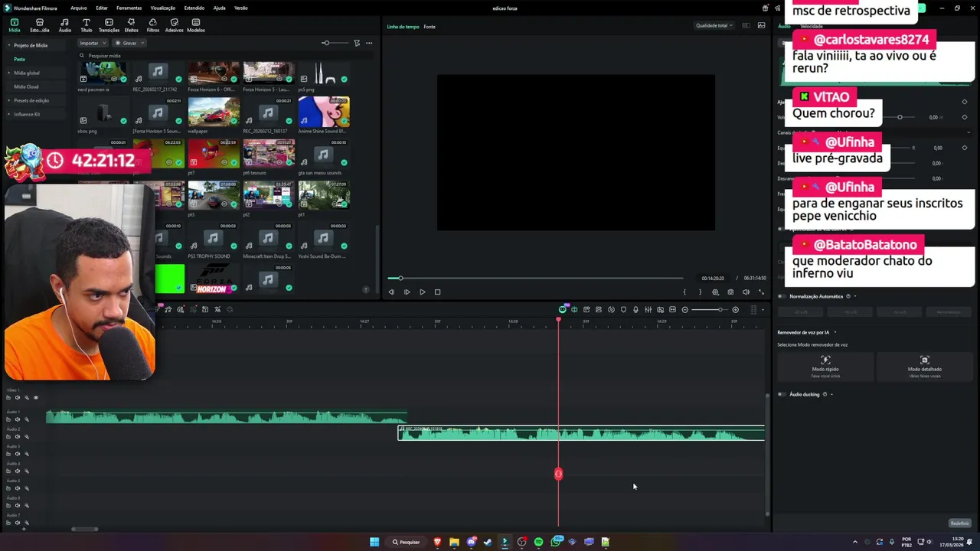This screenshot has width=980, height=551.
Task: Toggle the Normalização Automática switch
Action: 782,296
